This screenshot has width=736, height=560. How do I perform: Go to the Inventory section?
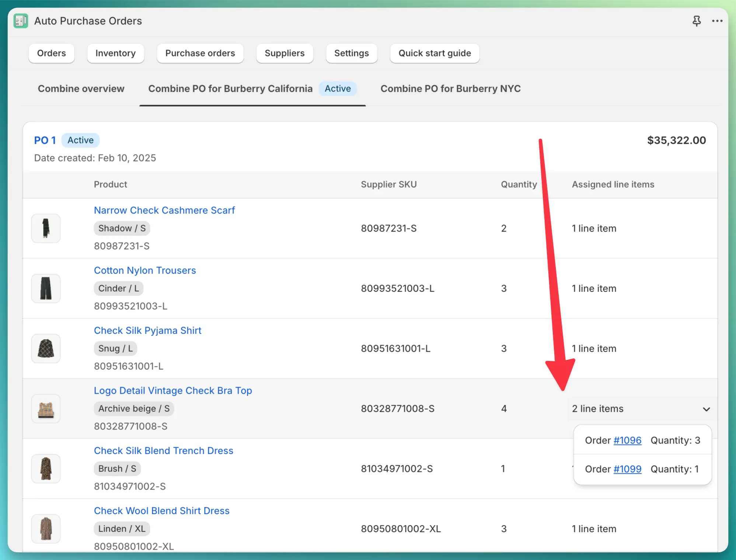coord(115,53)
